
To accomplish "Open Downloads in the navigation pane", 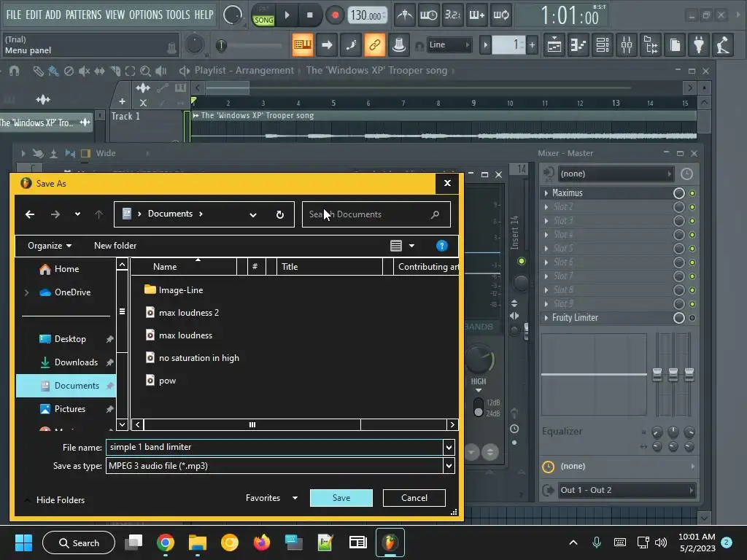I will click(76, 362).
